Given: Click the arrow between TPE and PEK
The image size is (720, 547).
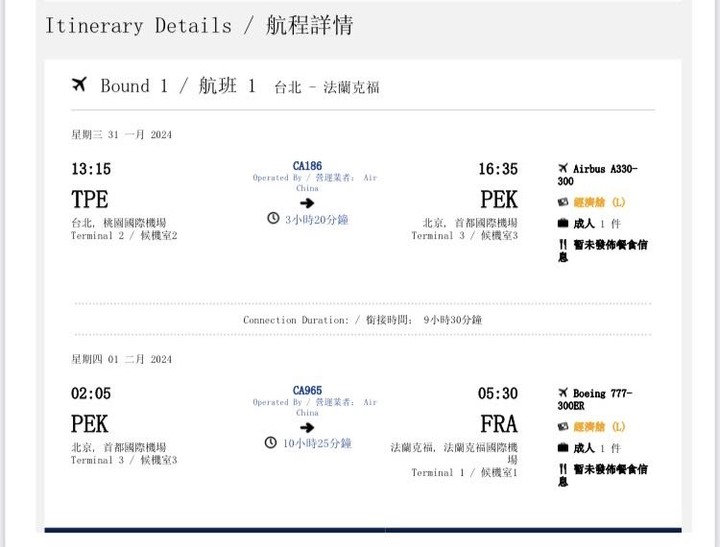Looking at the screenshot, I should (307, 203).
